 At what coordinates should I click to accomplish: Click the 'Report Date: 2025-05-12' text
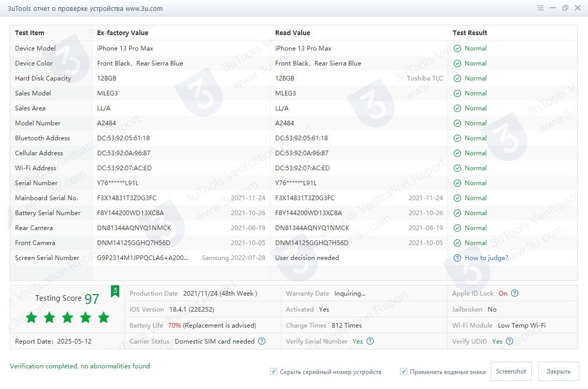click(53, 342)
